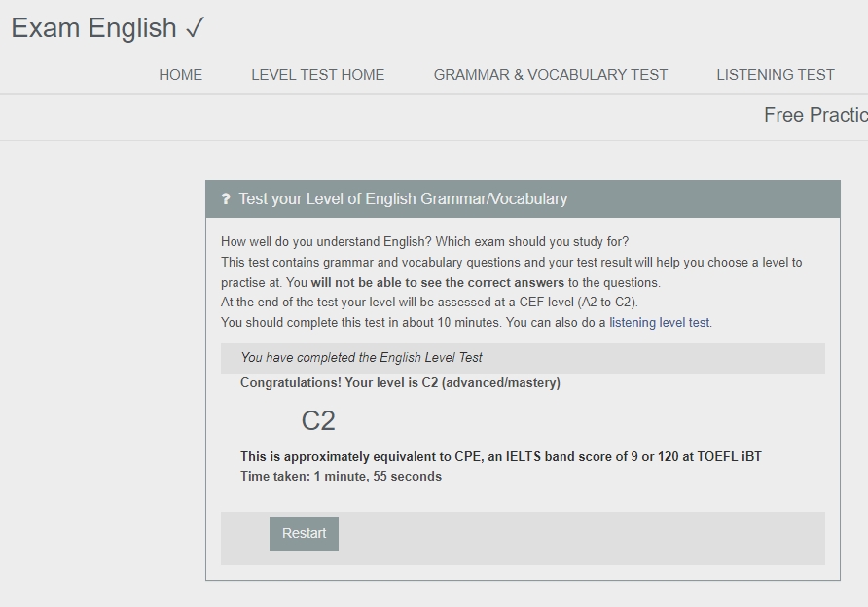868x607 pixels.
Task: Click the Free Practice heading
Action: coord(815,115)
